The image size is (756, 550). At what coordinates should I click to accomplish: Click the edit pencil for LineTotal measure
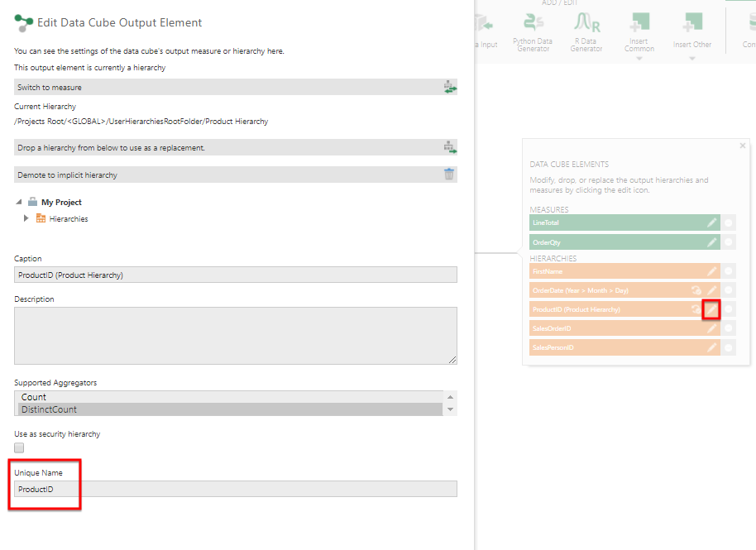[x=711, y=222]
